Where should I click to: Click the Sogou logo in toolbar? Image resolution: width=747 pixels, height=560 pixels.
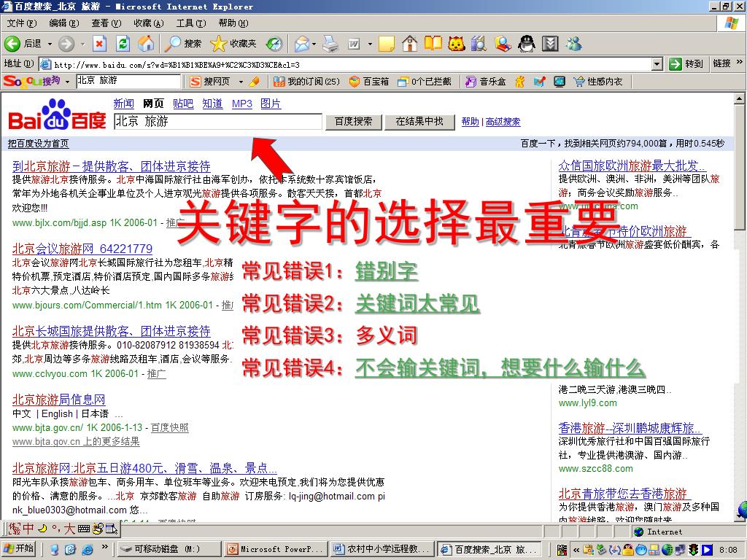coord(32,81)
